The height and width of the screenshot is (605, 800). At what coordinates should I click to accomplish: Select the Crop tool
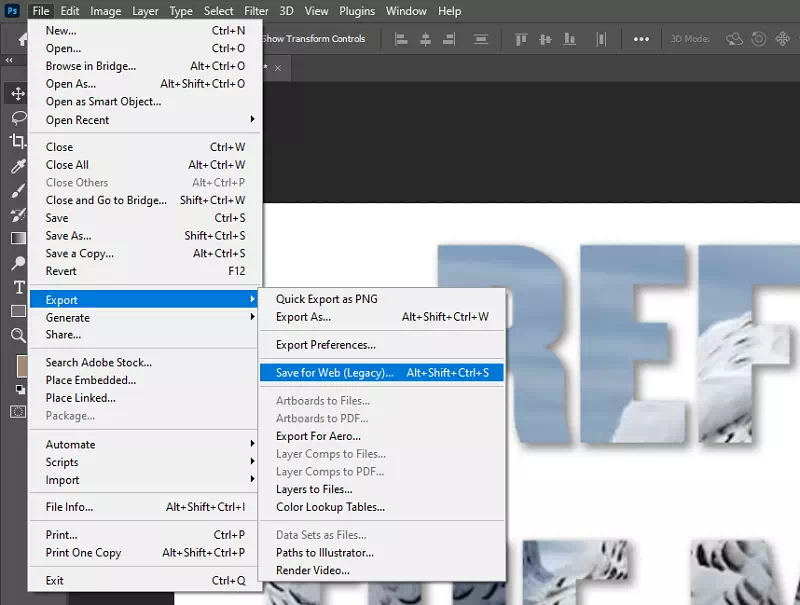point(18,141)
